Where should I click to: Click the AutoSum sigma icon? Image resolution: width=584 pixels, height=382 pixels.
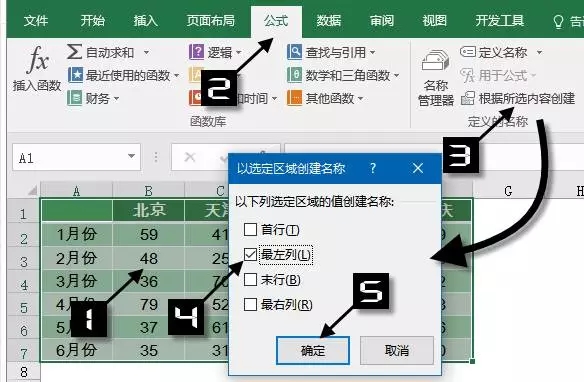pyautogui.click(x=74, y=51)
